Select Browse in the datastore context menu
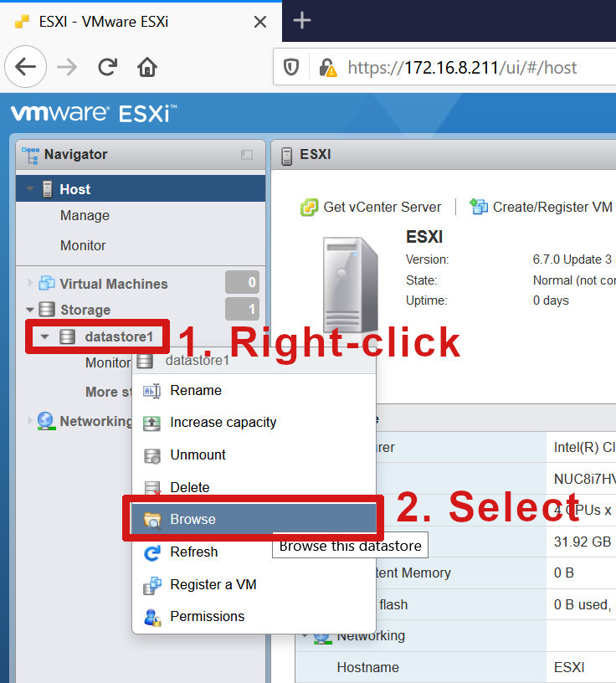 [x=254, y=519]
